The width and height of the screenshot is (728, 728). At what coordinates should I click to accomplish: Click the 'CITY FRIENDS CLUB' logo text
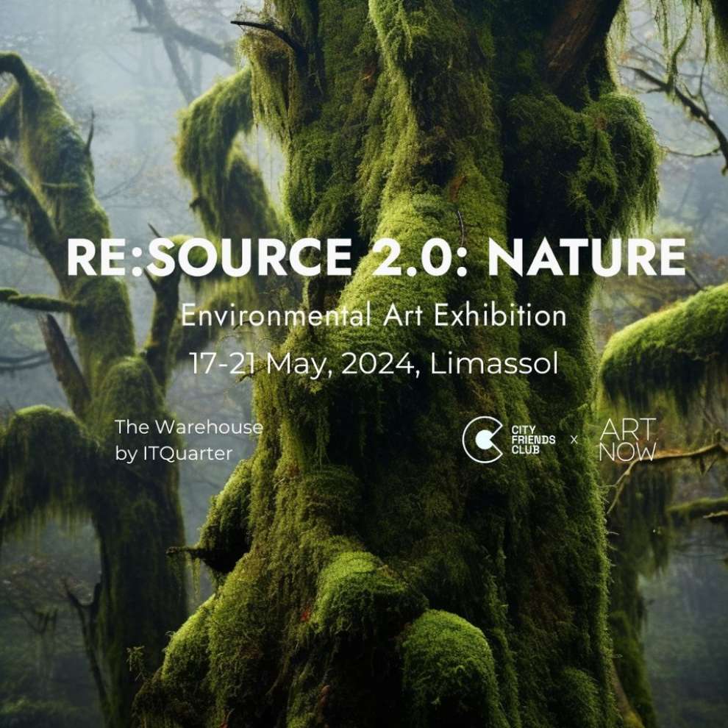tap(533, 440)
